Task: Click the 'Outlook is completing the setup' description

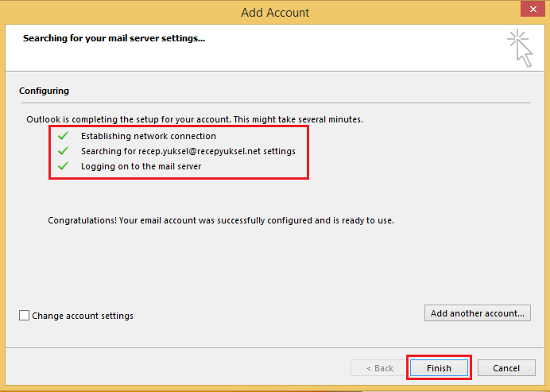Action: 195,119
